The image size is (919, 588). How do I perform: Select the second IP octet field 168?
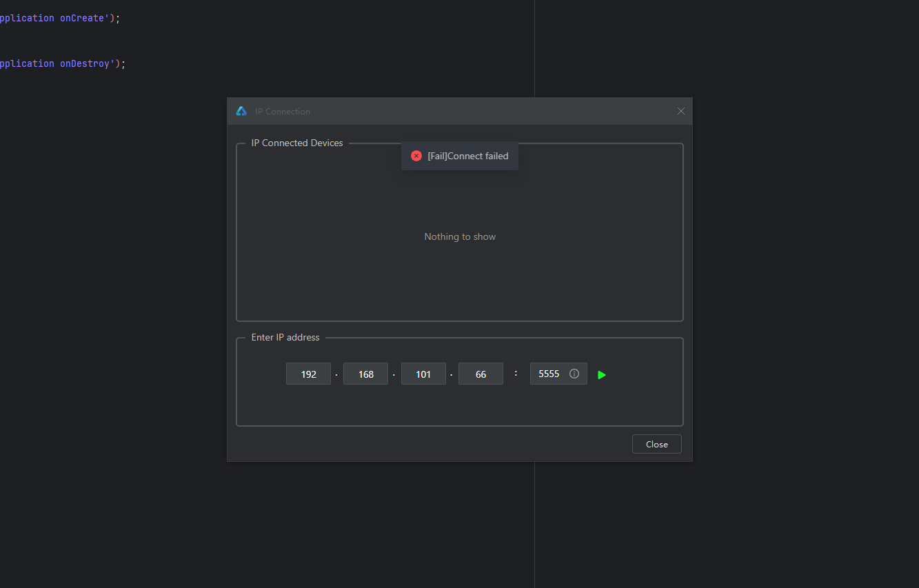coord(365,374)
